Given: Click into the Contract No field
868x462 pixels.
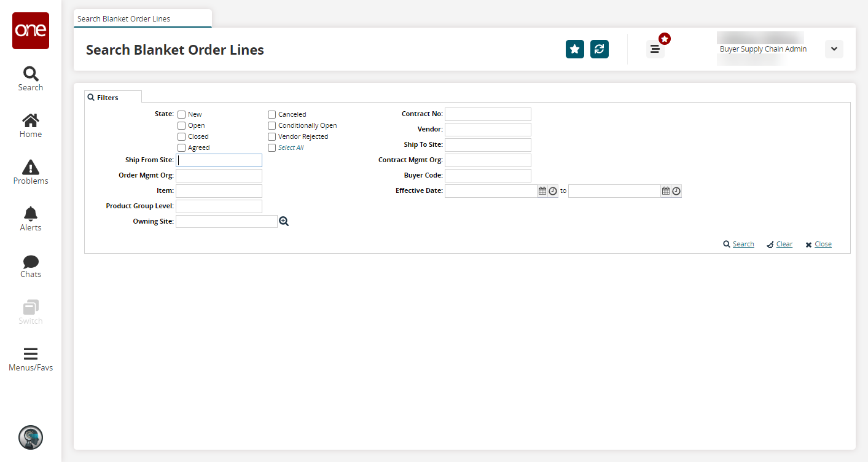Looking at the screenshot, I should pyautogui.click(x=488, y=114).
